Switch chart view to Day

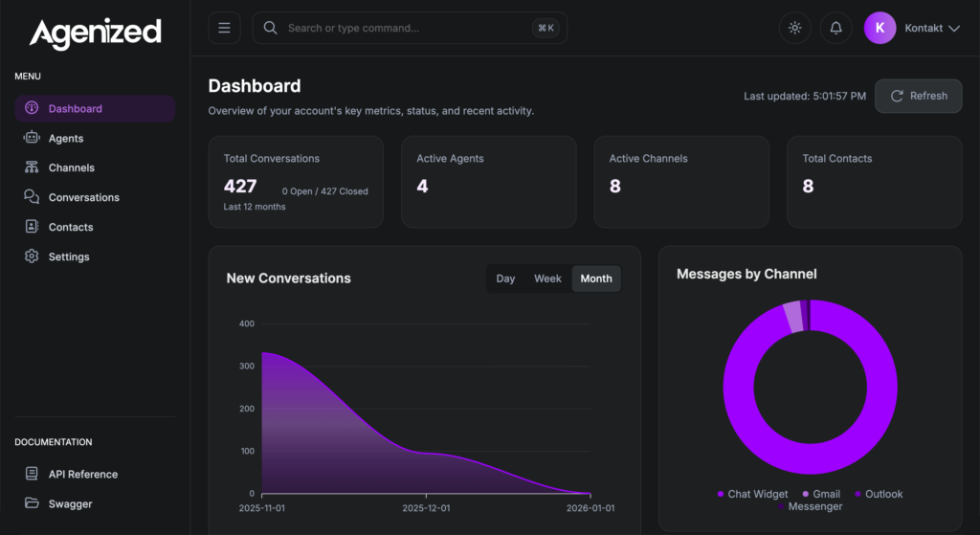tap(505, 279)
